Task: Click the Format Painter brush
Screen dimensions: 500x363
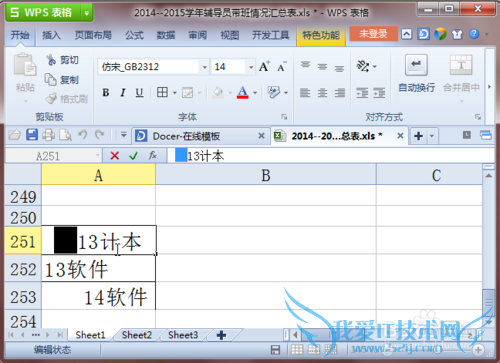Action: pos(51,98)
